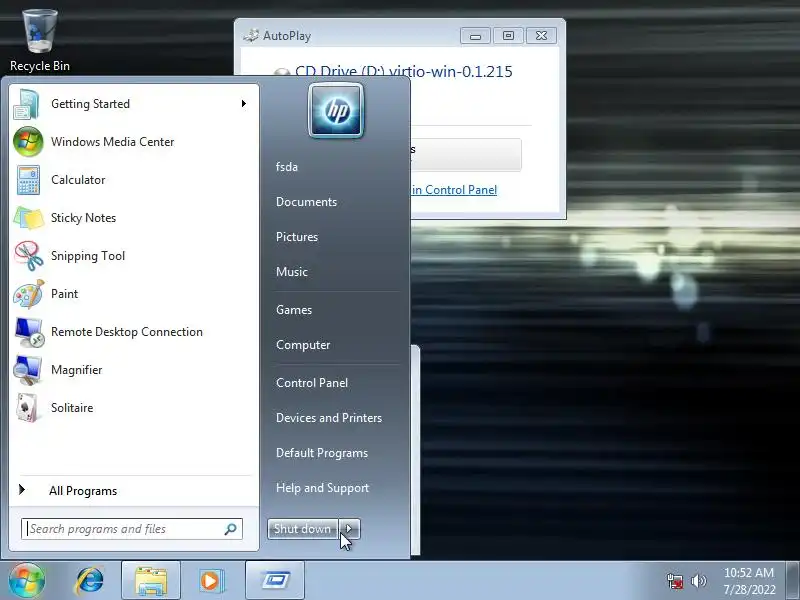Click the AutoPlay title bar icon

tap(251, 36)
